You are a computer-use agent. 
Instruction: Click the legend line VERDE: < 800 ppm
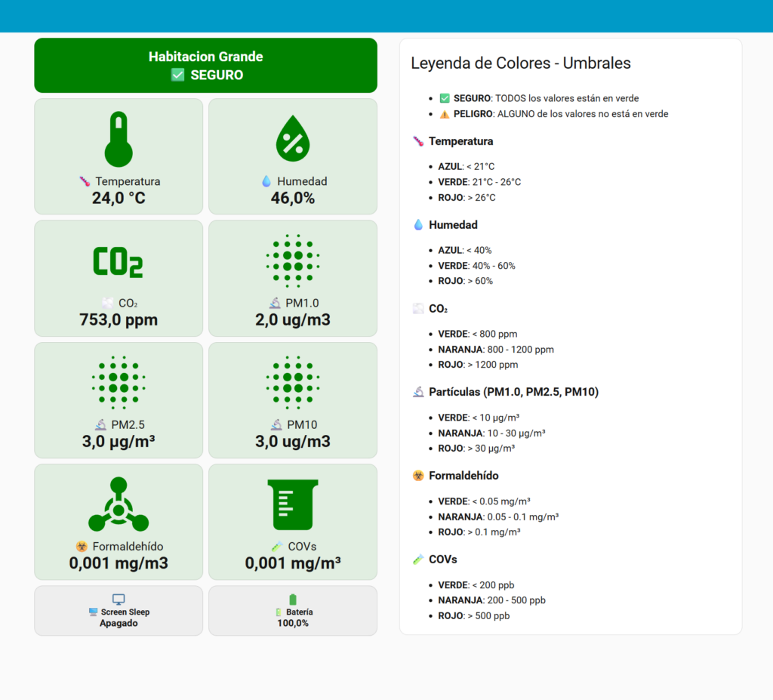[x=478, y=335]
